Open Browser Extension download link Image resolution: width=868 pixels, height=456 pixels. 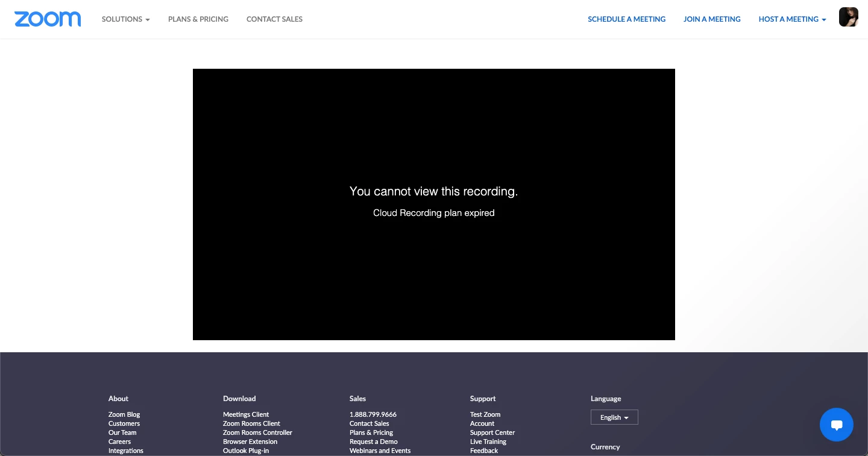250,442
